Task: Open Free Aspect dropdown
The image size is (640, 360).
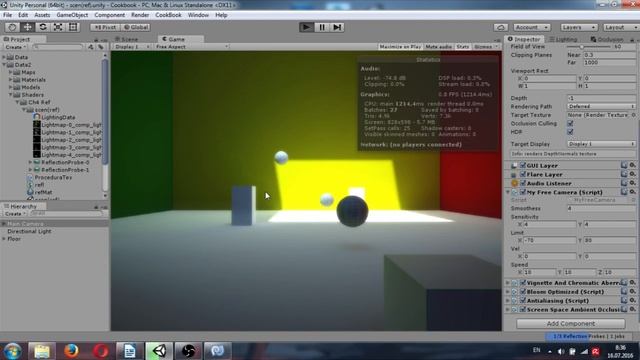Action: [192, 47]
